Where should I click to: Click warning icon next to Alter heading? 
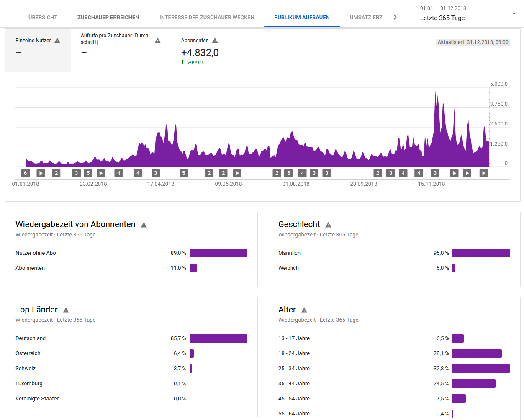click(304, 310)
